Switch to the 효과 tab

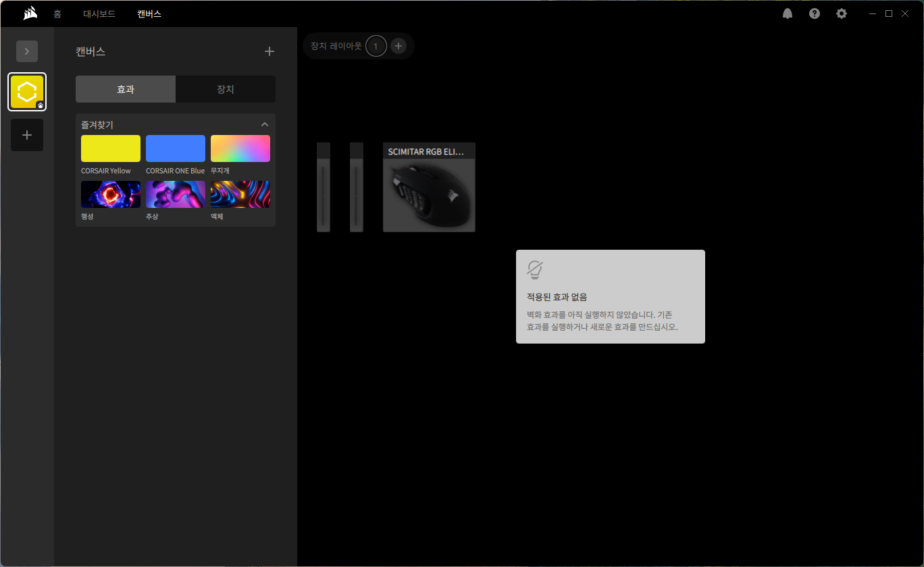(126, 89)
